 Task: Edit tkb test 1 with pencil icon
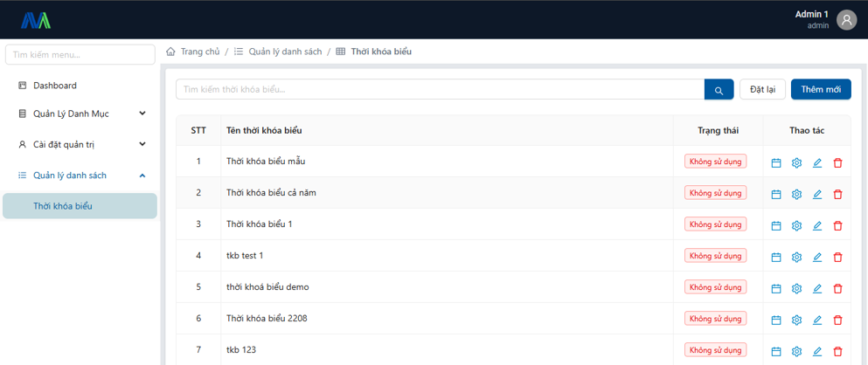tap(817, 257)
